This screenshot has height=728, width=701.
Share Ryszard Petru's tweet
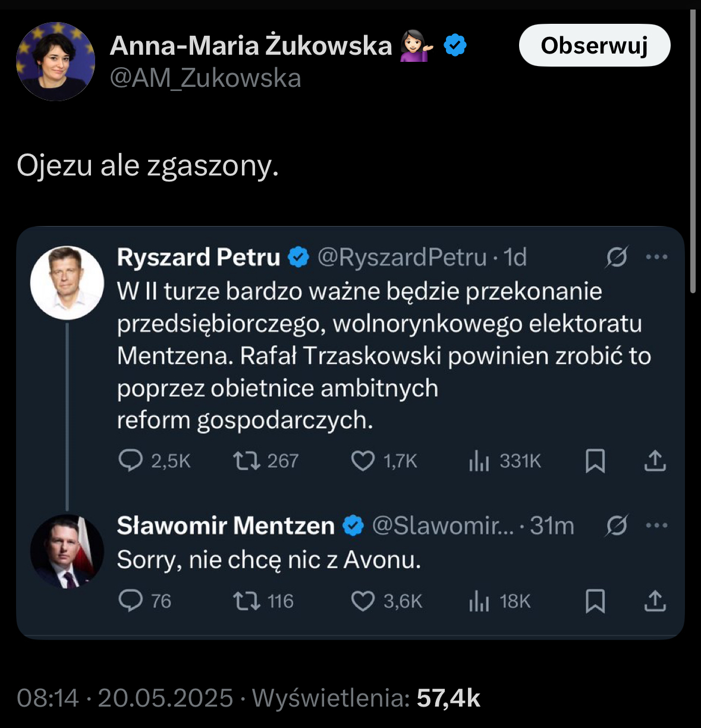[655, 461]
